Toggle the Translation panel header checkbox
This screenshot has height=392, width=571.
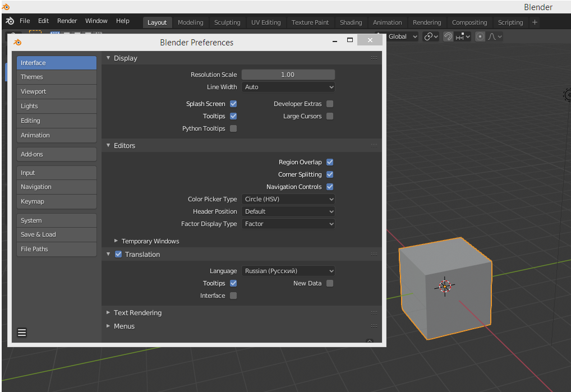(118, 254)
